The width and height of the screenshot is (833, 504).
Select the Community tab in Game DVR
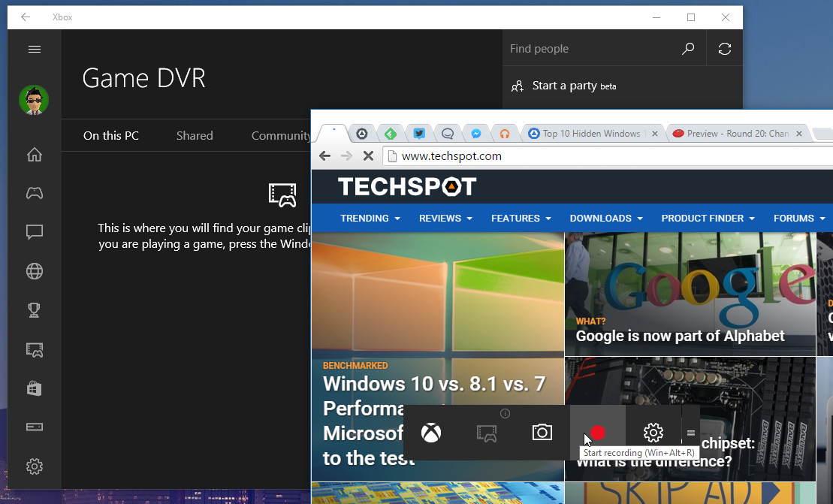(281, 136)
